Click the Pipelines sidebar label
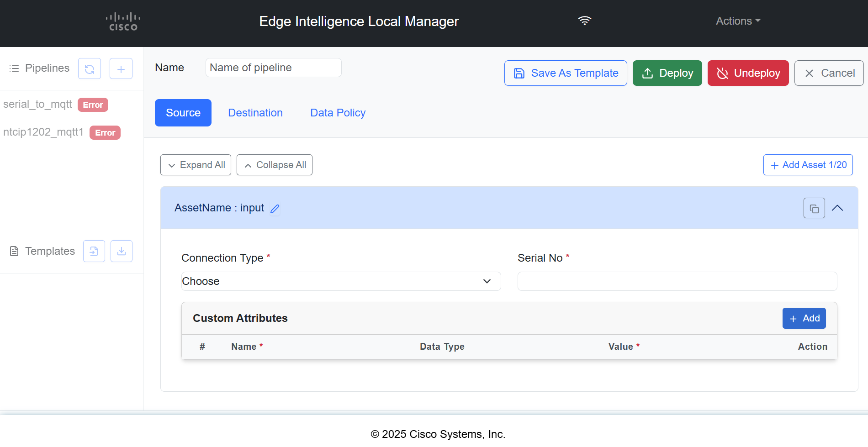The height and width of the screenshot is (447, 868). [47, 68]
